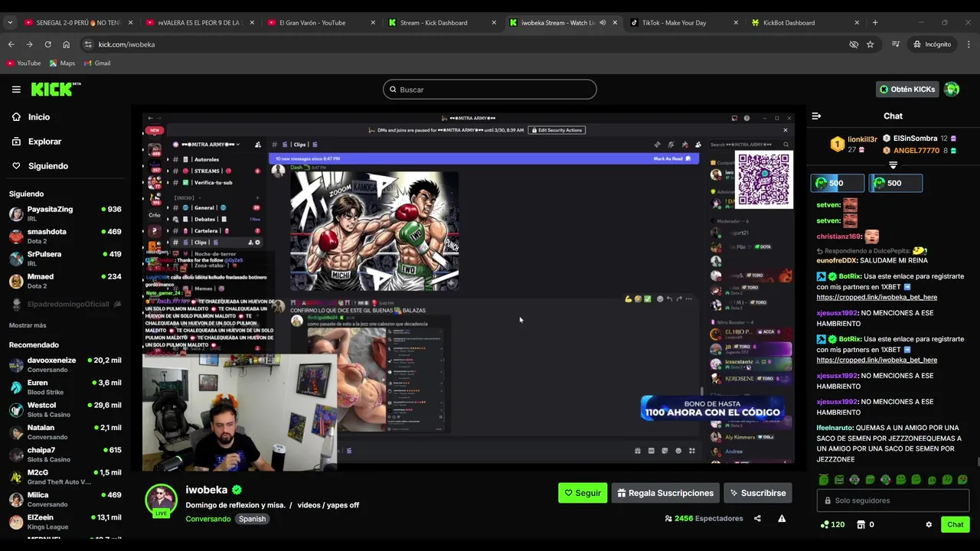Viewport: 980px width, 551px height.
Task: Click the second 500 KICKs goal badge
Action: point(896,183)
